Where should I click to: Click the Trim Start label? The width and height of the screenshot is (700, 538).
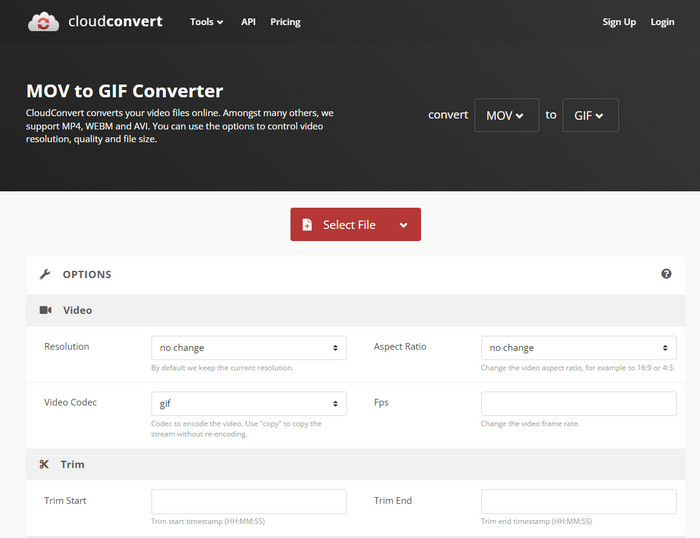[65, 500]
